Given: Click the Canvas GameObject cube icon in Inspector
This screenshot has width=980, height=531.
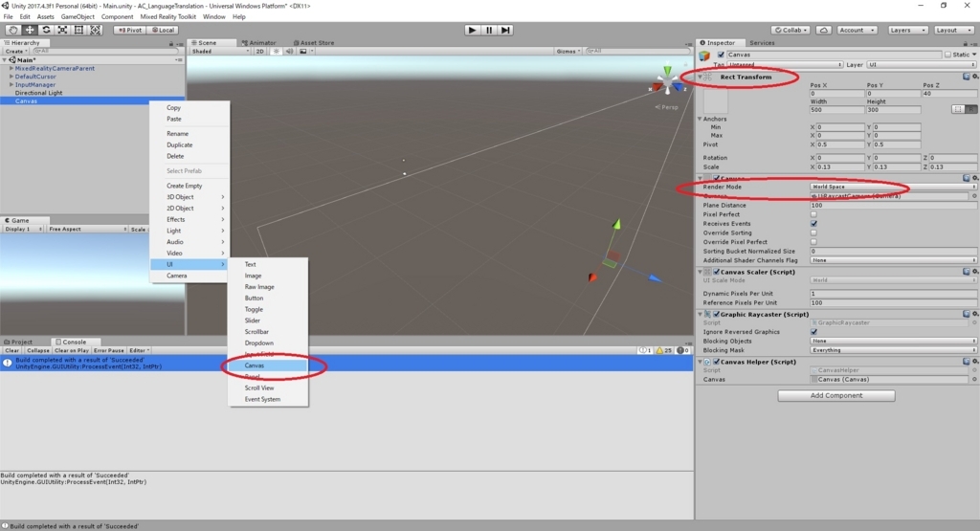Looking at the screenshot, I should click(x=704, y=55).
